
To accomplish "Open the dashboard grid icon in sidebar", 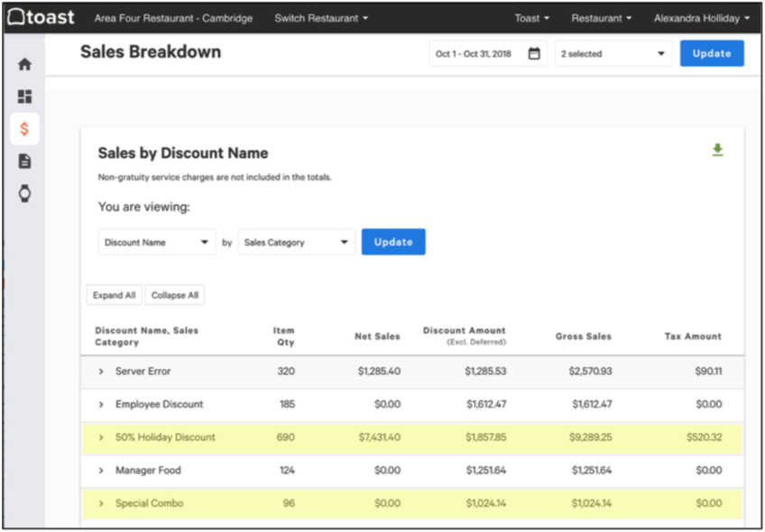I will pyautogui.click(x=24, y=96).
